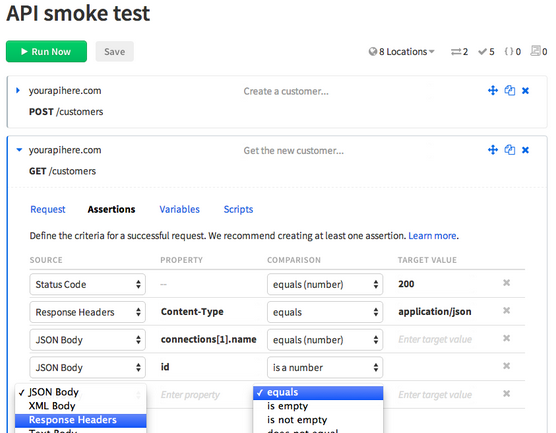
Task: Remove the id assertion
Action: 506,366
